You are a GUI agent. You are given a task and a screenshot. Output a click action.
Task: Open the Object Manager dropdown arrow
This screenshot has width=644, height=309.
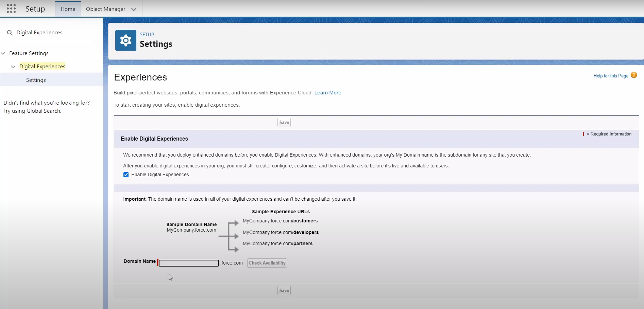tap(134, 9)
